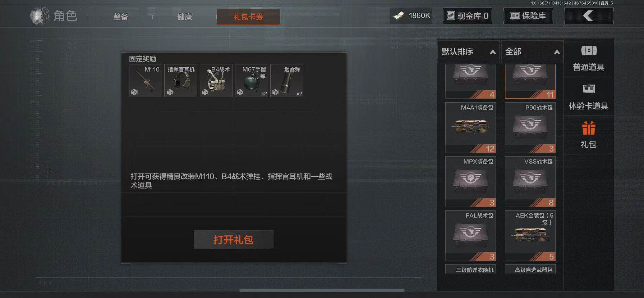
Task: Click the 指挥官耳机 headset reward icon
Action: [x=181, y=81]
